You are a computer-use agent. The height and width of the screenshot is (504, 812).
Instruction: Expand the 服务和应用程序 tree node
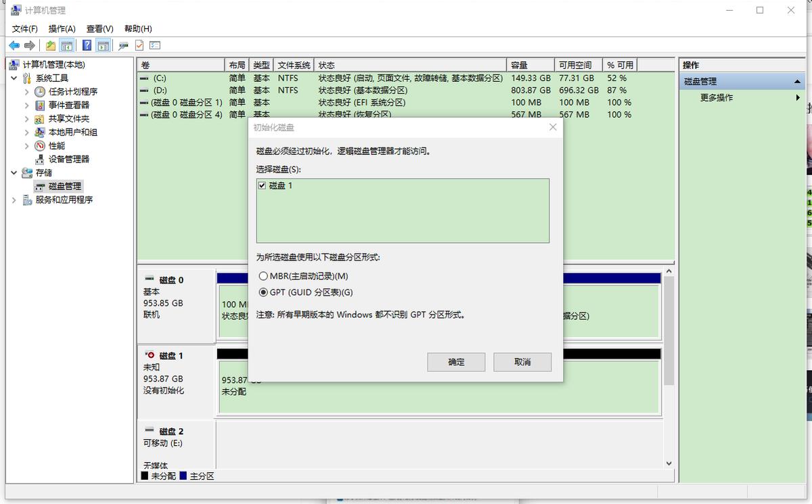tap(15, 200)
